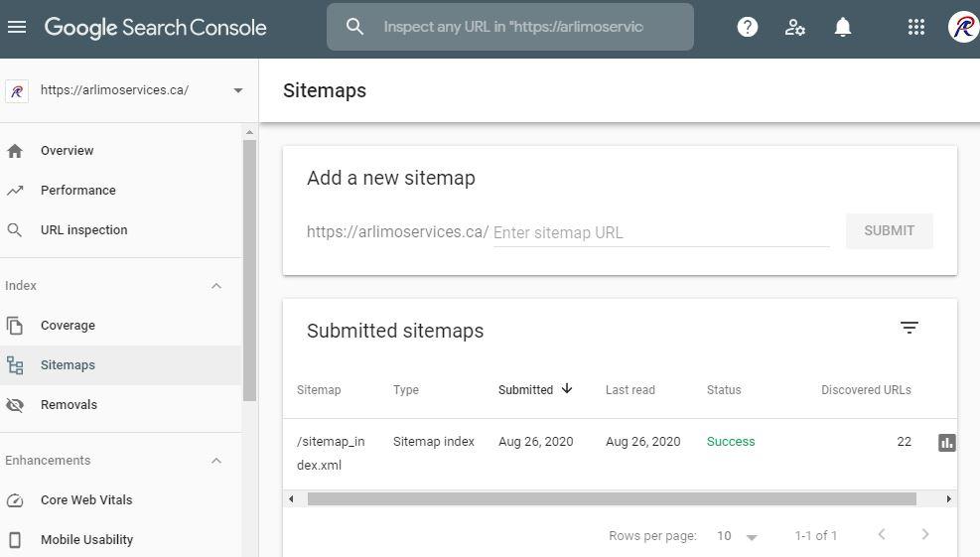Open the hamburger navigation menu
This screenshot has height=557, width=980.
[17, 27]
